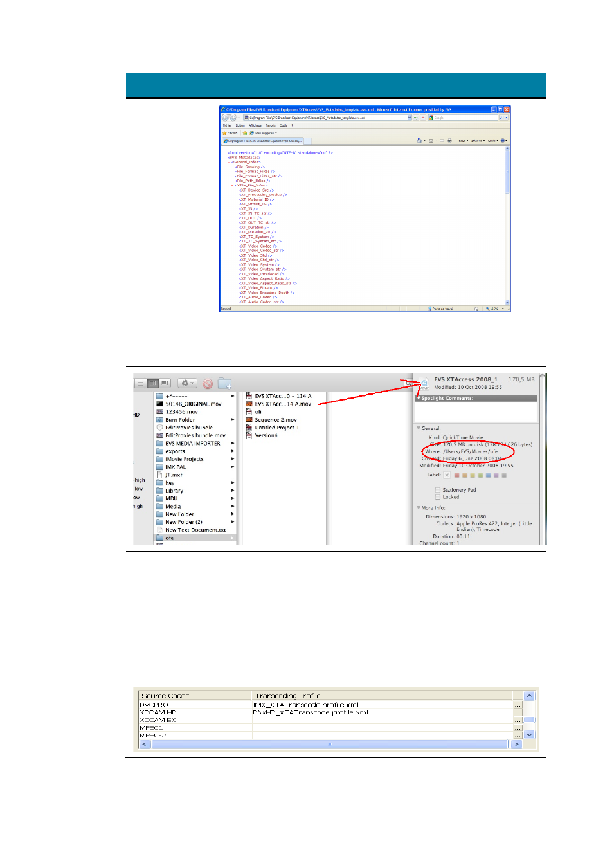
Task: Enable the Locked checkbox
Action: point(438,497)
